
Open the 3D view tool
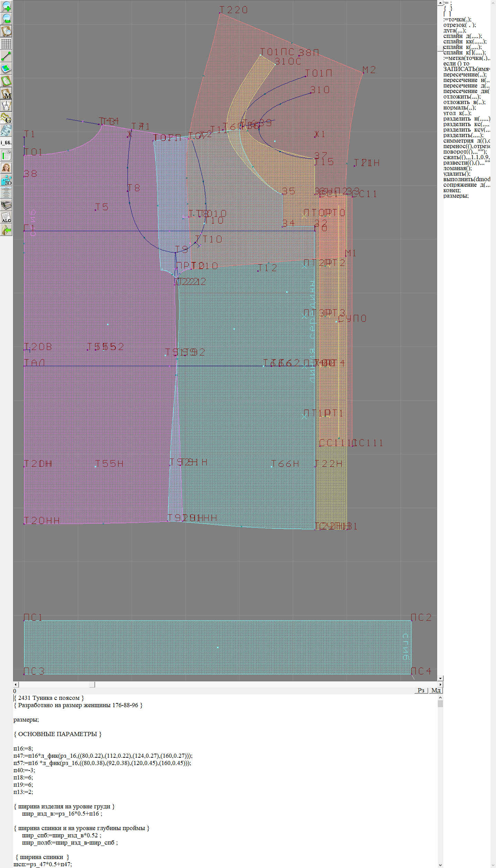click(6, 180)
